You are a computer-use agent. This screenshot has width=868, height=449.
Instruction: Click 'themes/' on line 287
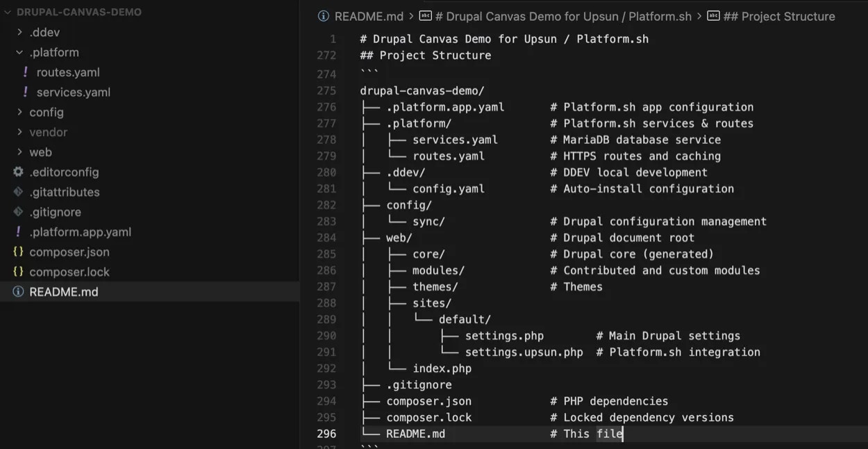click(435, 286)
